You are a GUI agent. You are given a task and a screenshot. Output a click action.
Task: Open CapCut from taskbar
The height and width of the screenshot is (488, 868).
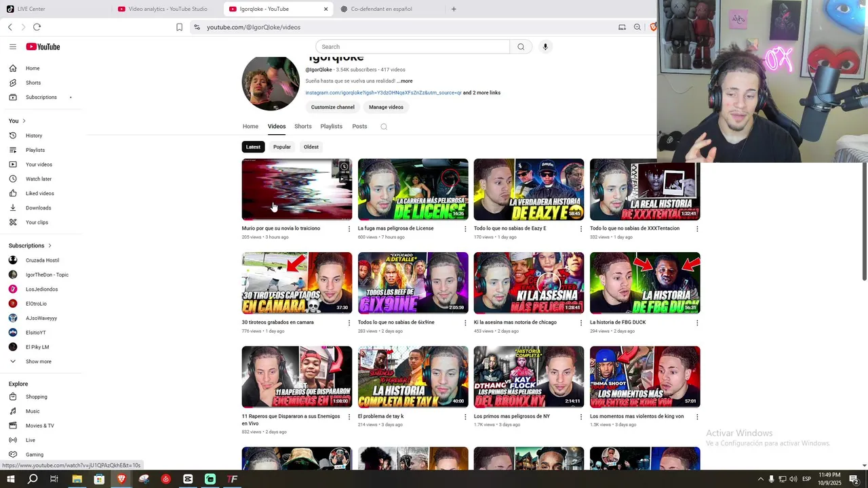click(x=188, y=479)
